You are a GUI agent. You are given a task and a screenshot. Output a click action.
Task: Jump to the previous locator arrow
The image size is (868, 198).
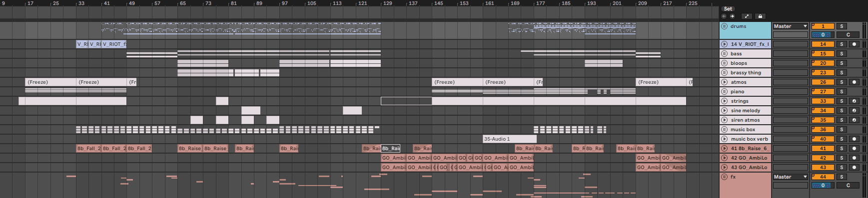[x=724, y=16]
